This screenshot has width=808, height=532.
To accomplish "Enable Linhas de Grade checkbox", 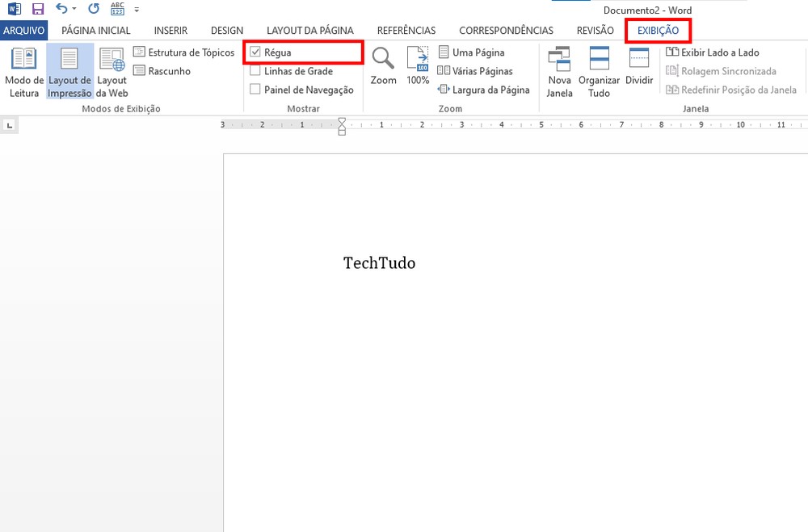I will (255, 70).
